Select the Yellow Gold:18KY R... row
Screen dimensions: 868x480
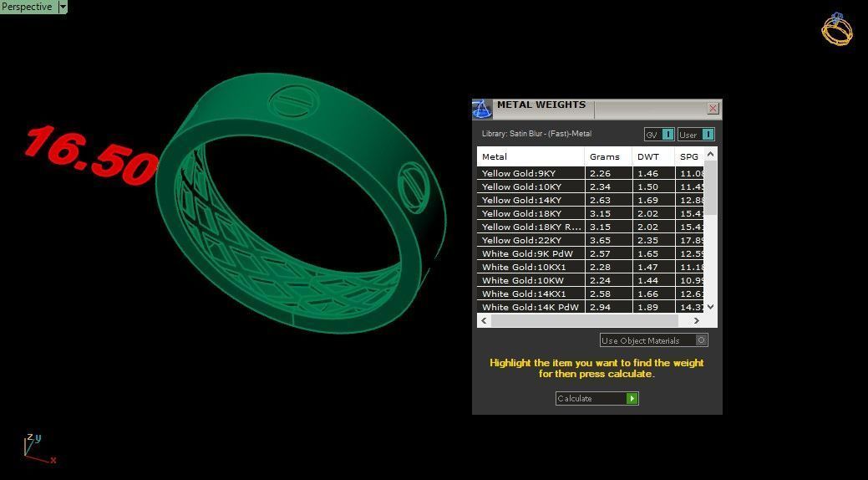[x=590, y=227]
